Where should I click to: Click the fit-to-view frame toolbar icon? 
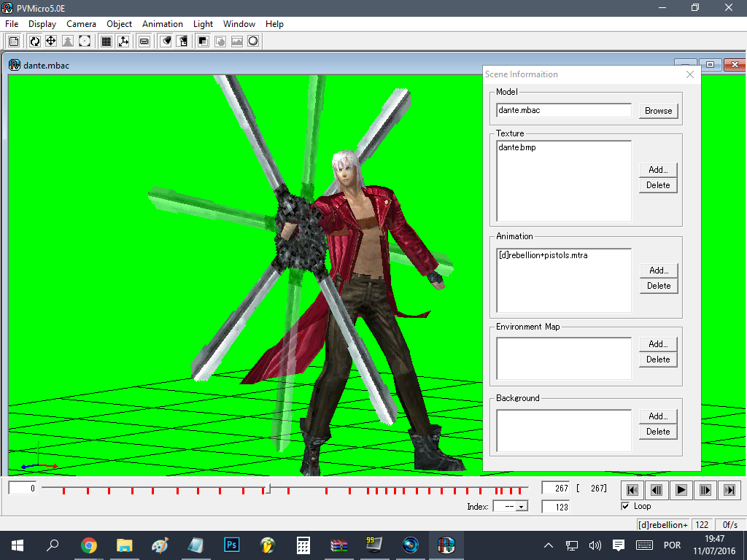[85, 42]
